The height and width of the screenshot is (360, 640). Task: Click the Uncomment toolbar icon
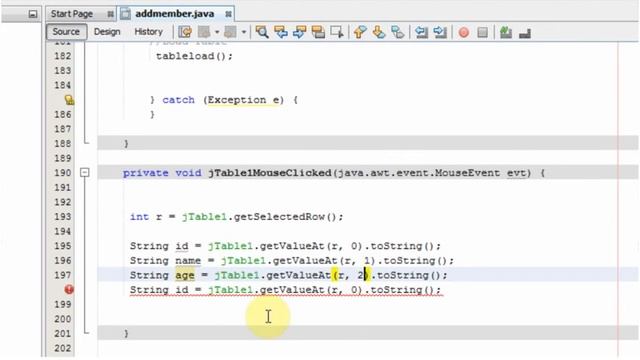pyautogui.click(x=525, y=33)
